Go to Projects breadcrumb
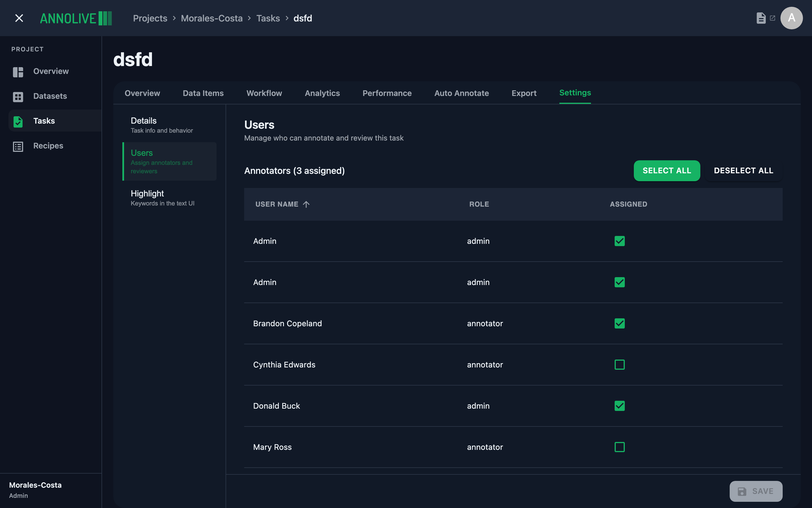Viewport: 812px width, 508px height. [150, 18]
